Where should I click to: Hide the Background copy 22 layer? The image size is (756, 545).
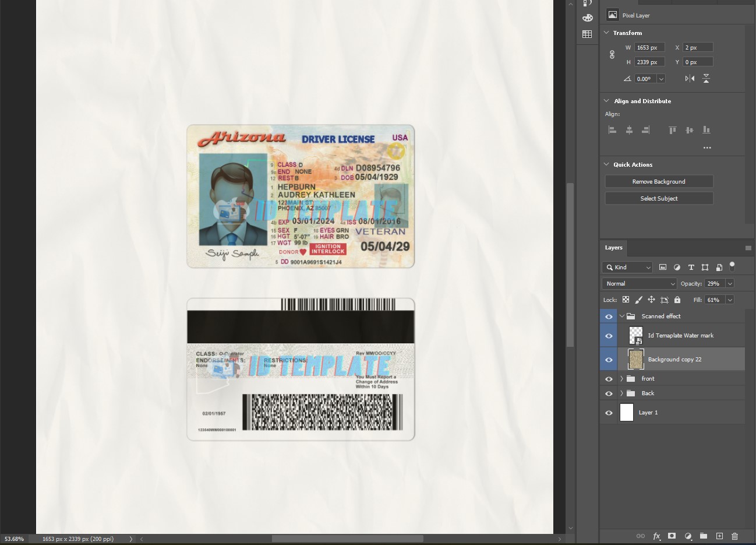click(x=609, y=359)
